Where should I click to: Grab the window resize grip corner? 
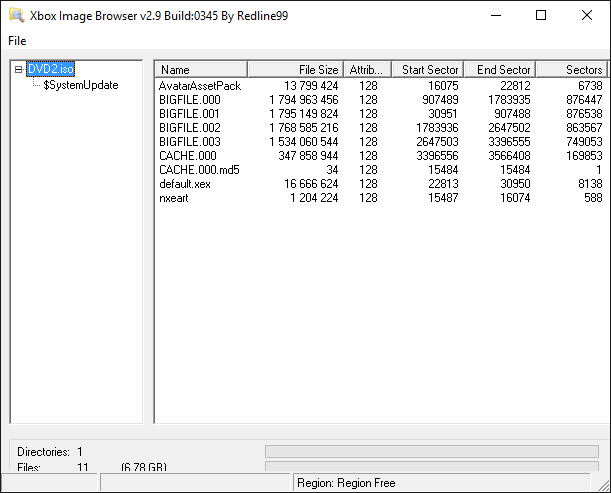pyautogui.click(x=604, y=486)
